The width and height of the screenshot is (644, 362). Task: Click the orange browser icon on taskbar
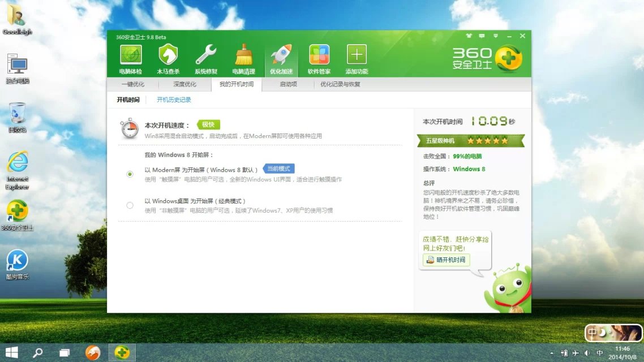93,352
